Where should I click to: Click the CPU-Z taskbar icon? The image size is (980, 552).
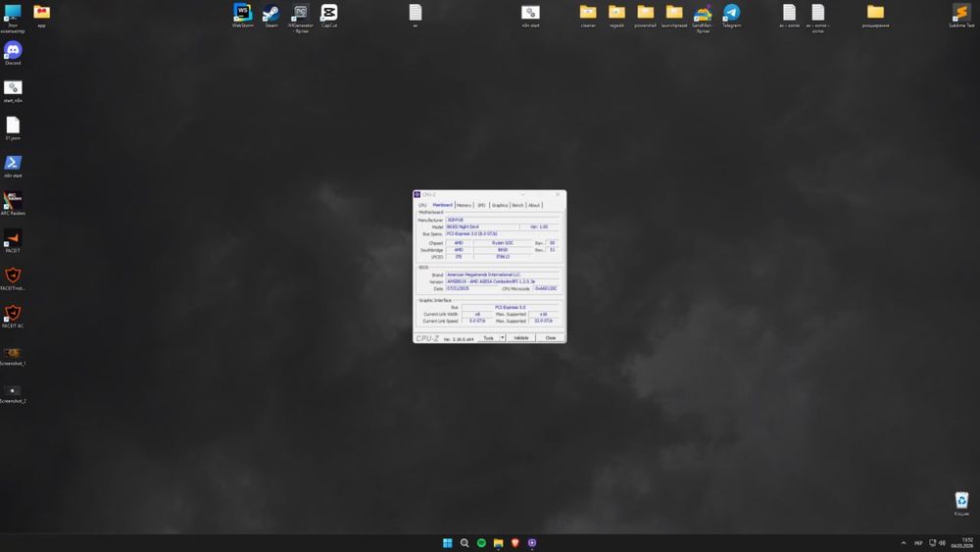[x=532, y=542]
